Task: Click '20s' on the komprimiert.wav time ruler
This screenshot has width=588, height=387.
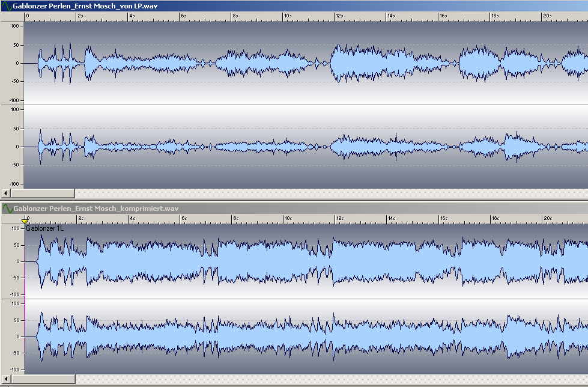Action: tap(548, 218)
